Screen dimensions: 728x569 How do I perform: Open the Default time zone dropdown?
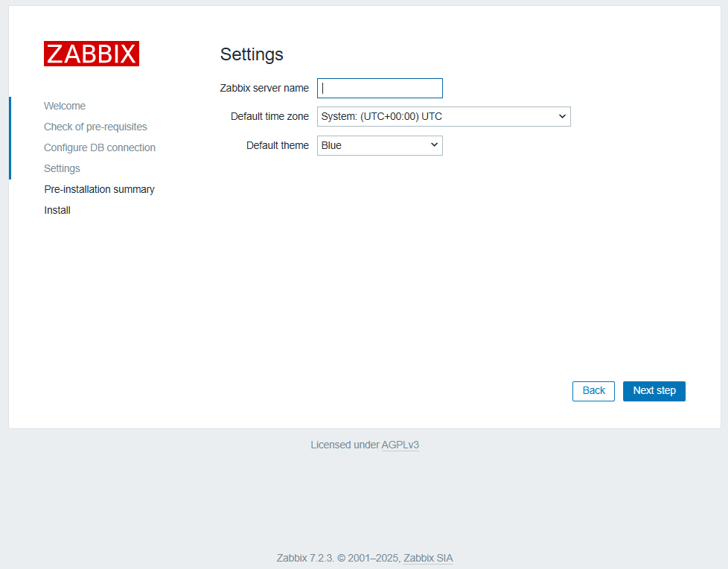(444, 117)
